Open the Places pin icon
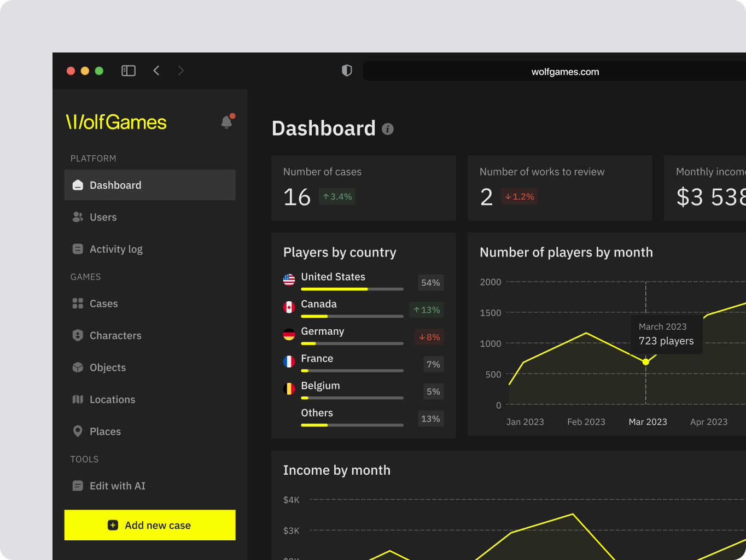 click(x=78, y=431)
